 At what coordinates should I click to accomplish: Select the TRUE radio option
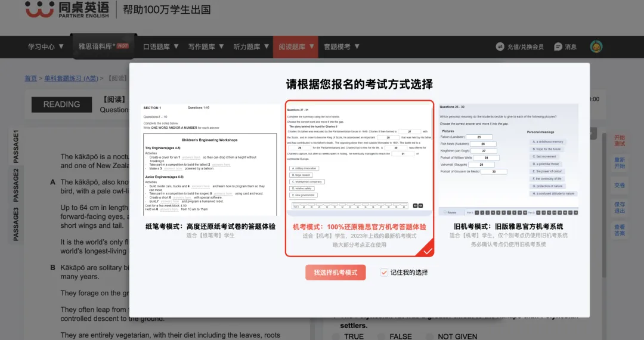click(x=336, y=336)
